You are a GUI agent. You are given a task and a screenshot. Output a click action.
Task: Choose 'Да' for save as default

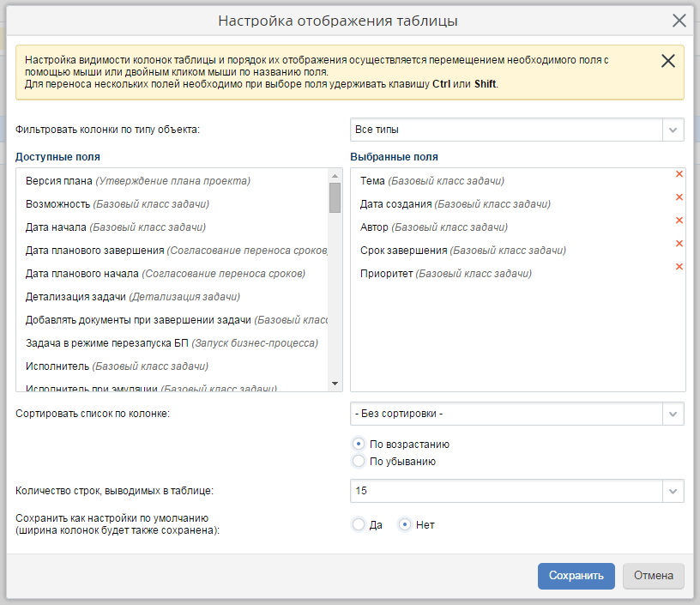pyautogui.click(x=359, y=524)
